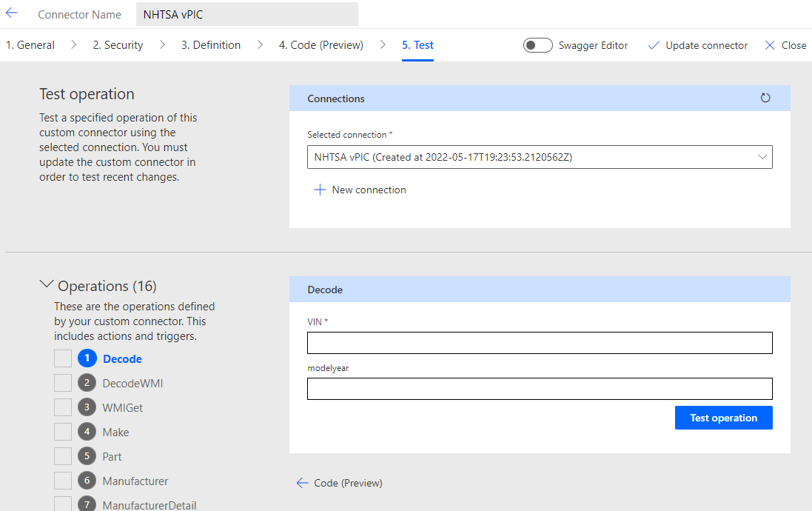Check the box next to ManufacturerDetail
The height and width of the screenshot is (511, 812).
point(63,504)
